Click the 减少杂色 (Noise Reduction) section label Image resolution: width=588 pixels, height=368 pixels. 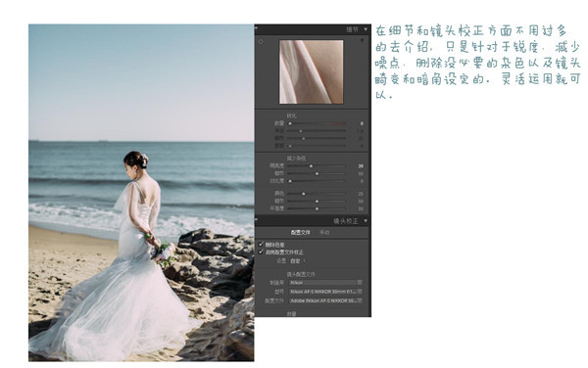(x=296, y=159)
